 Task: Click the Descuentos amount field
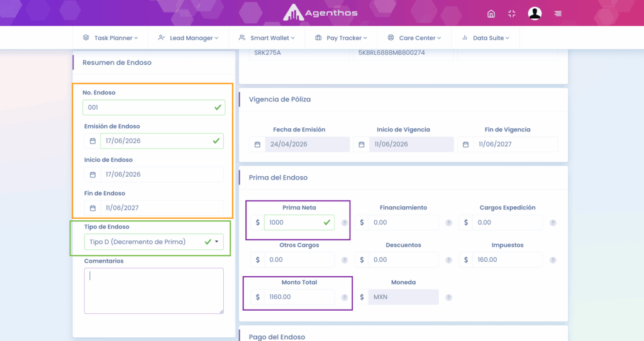[403, 260]
